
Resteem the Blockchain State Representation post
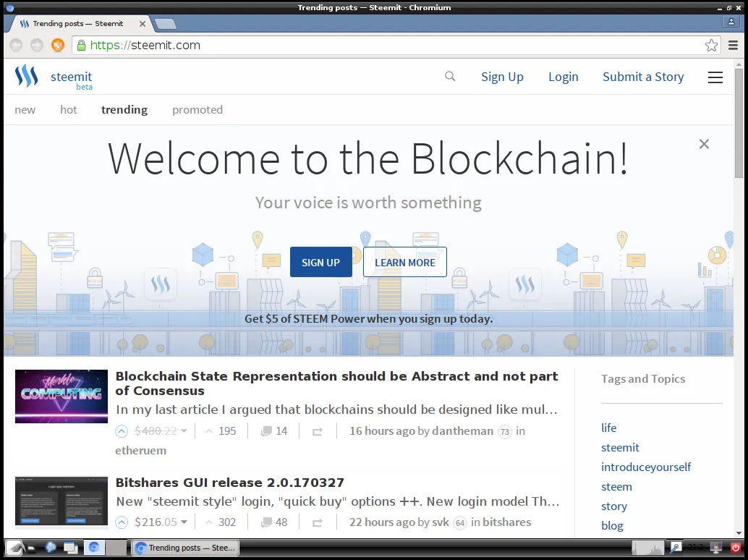click(318, 432)
